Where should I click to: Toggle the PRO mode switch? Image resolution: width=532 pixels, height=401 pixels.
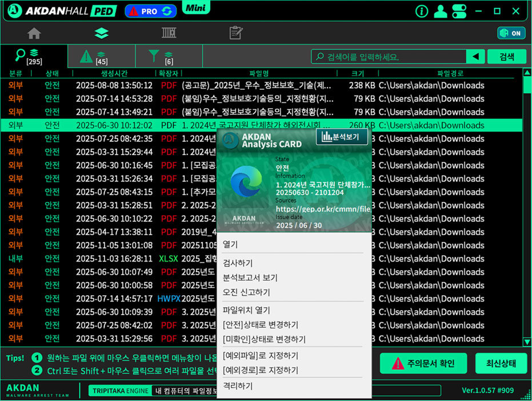pos(151,11)
